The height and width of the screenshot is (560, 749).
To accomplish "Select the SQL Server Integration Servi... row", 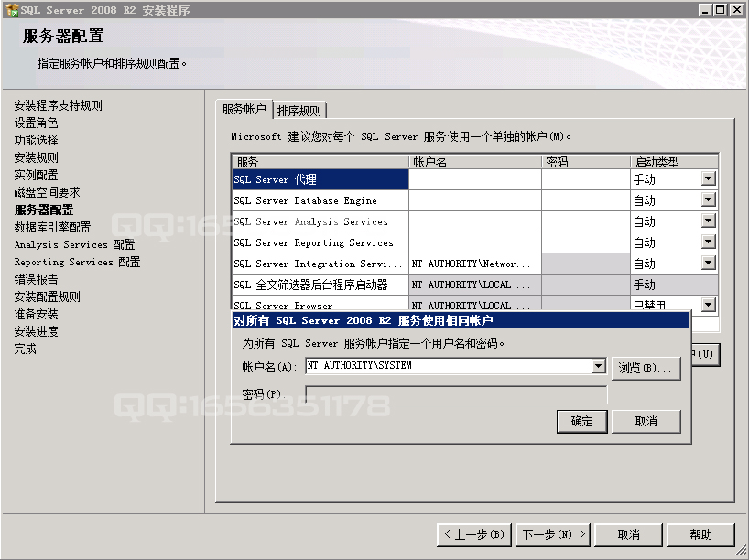I will pos(320,264).
